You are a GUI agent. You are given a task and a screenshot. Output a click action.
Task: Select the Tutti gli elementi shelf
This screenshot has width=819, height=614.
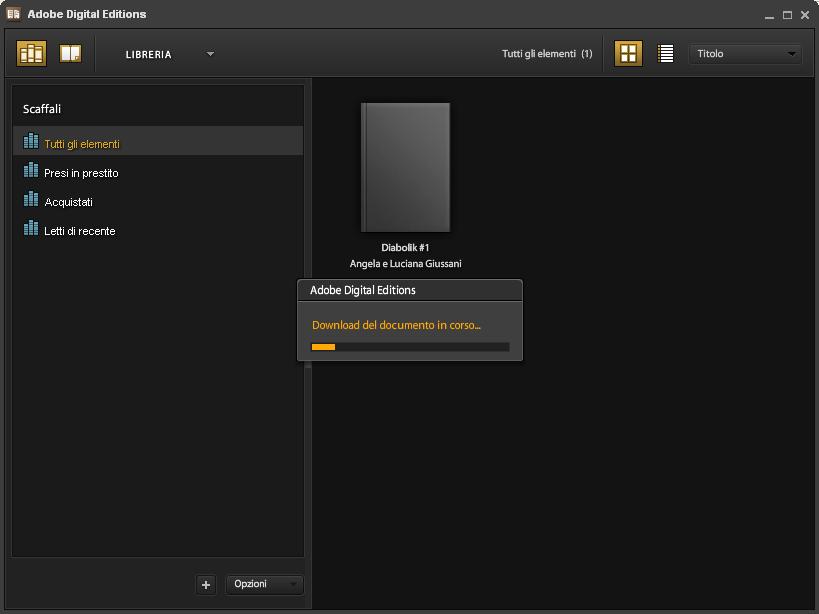(158, 141)
